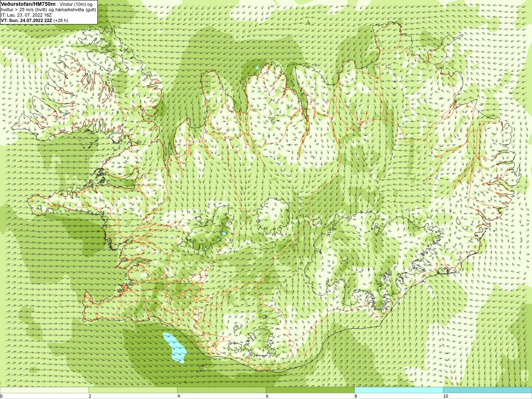Viewport: 532px width, 399px height.
Task: Click the teal legend band above 10 m/s
Action: [488, 390]
